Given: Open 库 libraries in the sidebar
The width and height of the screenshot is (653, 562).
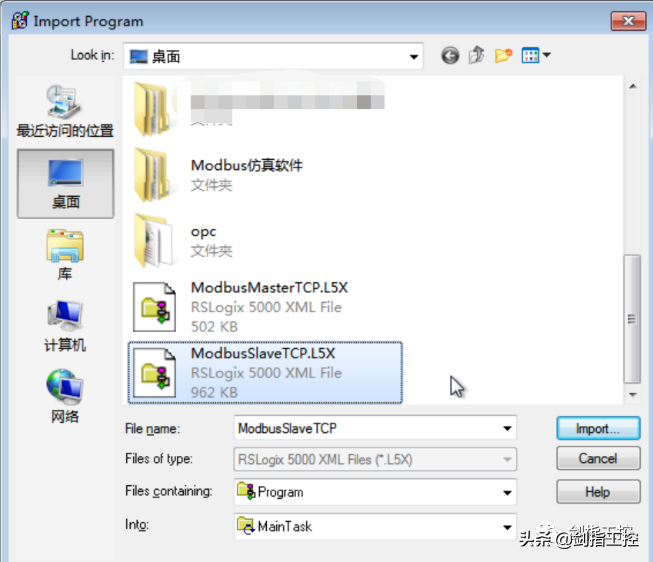Looking at the screenshot, I should 65,255.
